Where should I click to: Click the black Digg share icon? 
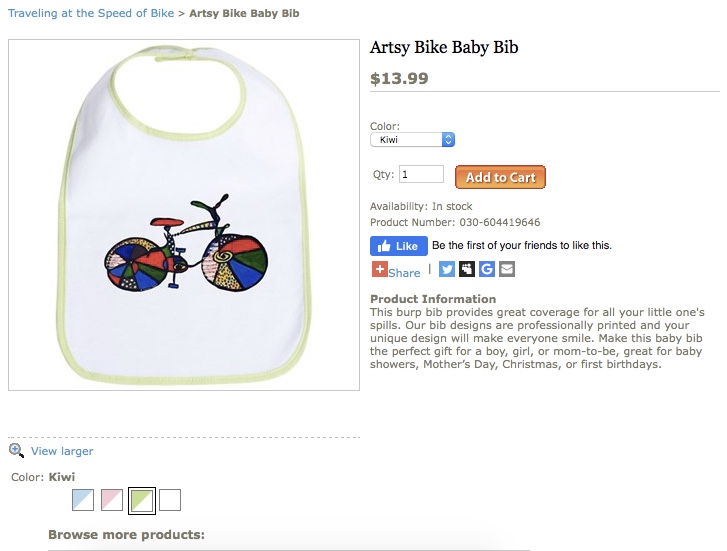click(466, 269)
